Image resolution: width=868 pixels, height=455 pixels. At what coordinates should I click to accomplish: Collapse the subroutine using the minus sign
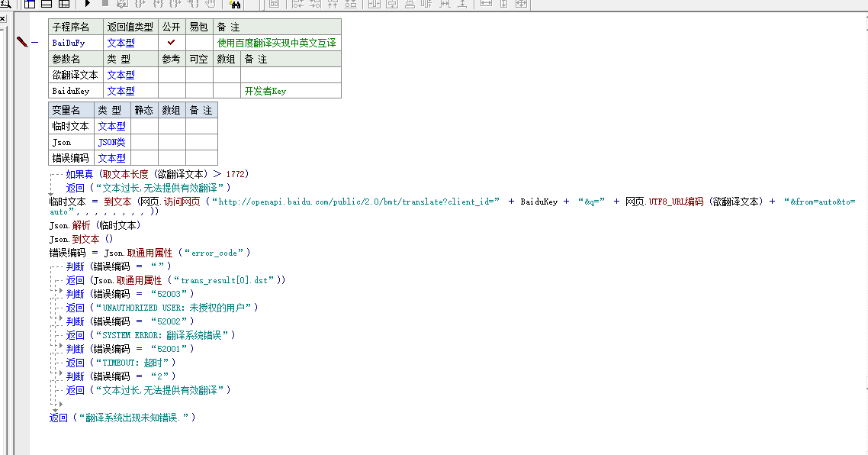point(34,43)
